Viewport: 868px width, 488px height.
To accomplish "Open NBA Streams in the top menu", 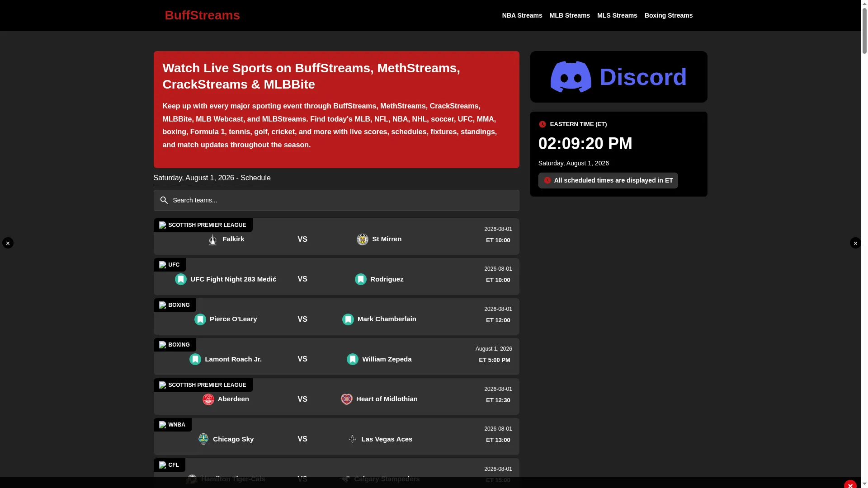I will tap(522, 15).
